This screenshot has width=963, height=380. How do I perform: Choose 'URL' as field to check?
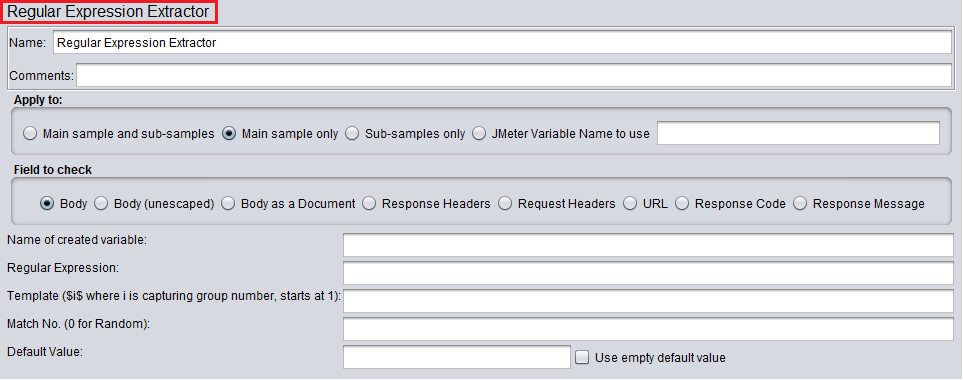point(630,203)
